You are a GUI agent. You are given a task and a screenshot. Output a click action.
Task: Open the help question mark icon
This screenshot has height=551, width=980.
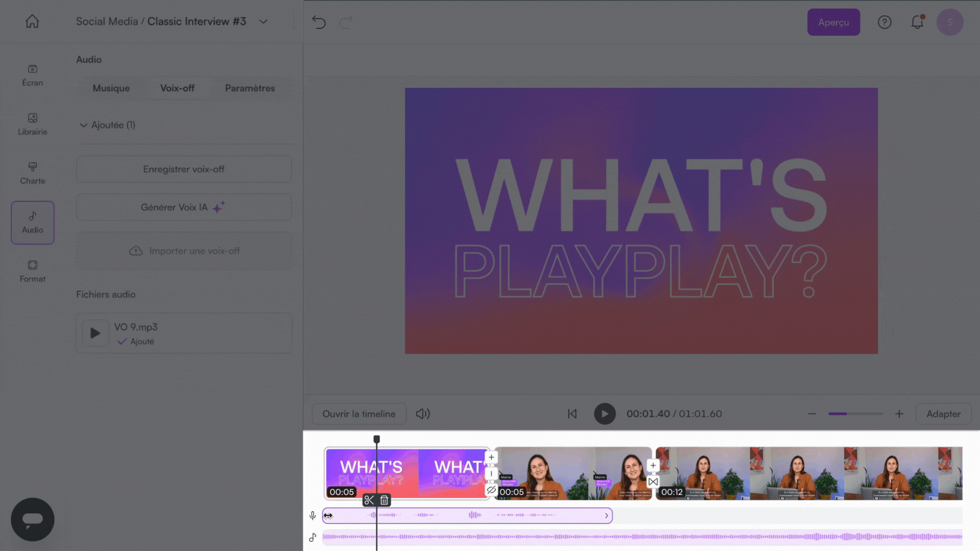(x=885, y=22)
